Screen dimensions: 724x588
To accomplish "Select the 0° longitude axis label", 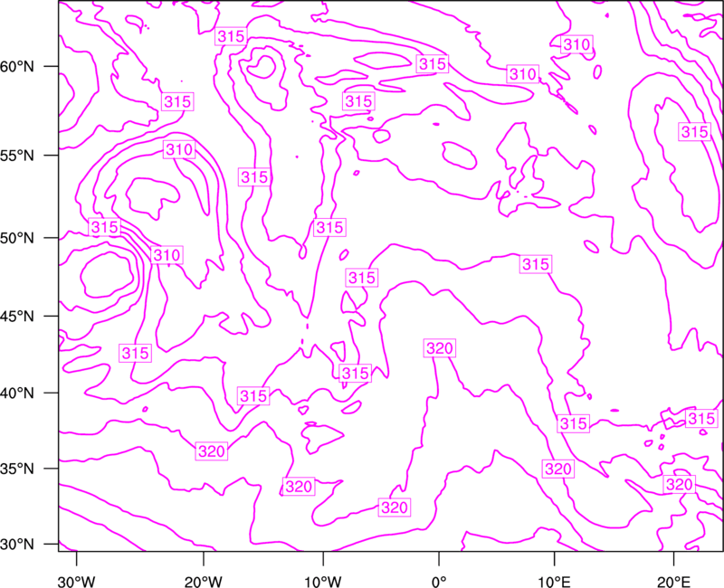I will click(x=439, y=581).
